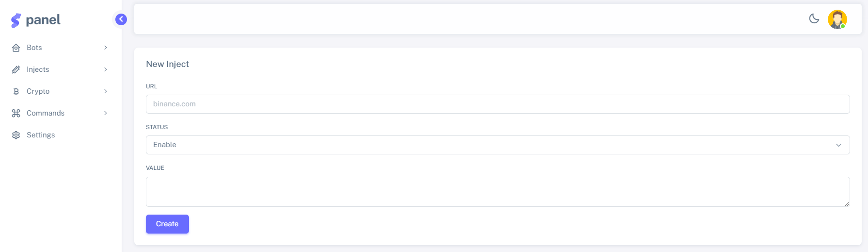Focus the URL input field
This screenshot has height=252, width=868.
click(498, 104)
